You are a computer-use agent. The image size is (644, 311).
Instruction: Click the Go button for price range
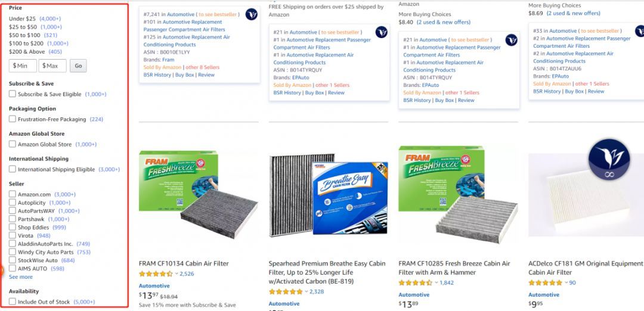(x=78, y=66)
